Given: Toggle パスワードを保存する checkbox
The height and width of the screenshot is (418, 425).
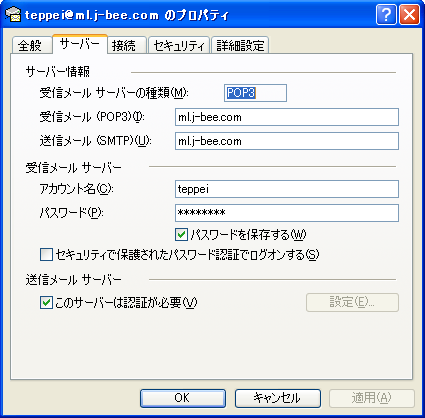Looking at the screenshot, I should pyautogui.click(x=181, y=235).
